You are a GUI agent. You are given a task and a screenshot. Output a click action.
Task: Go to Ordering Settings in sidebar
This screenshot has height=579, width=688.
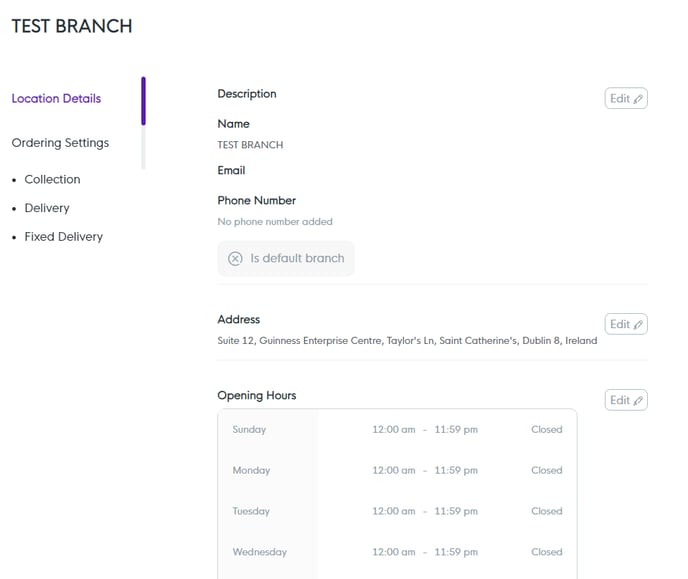[x=60, y=143]
